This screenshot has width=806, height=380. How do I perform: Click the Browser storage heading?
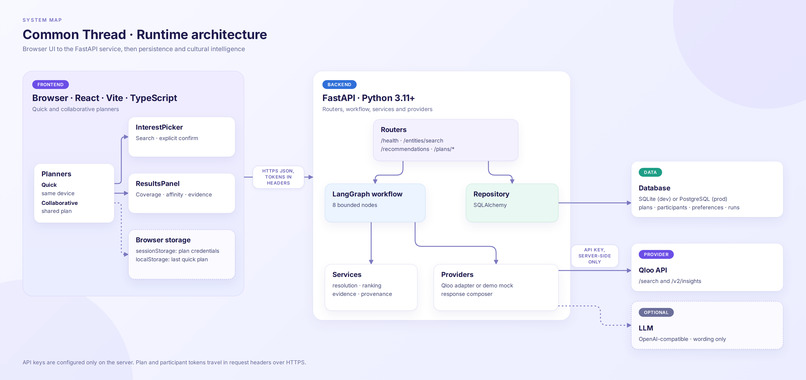163,240
